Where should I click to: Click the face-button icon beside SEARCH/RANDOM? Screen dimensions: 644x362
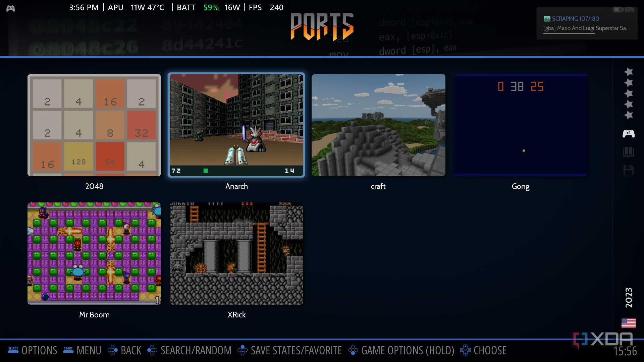152,350
